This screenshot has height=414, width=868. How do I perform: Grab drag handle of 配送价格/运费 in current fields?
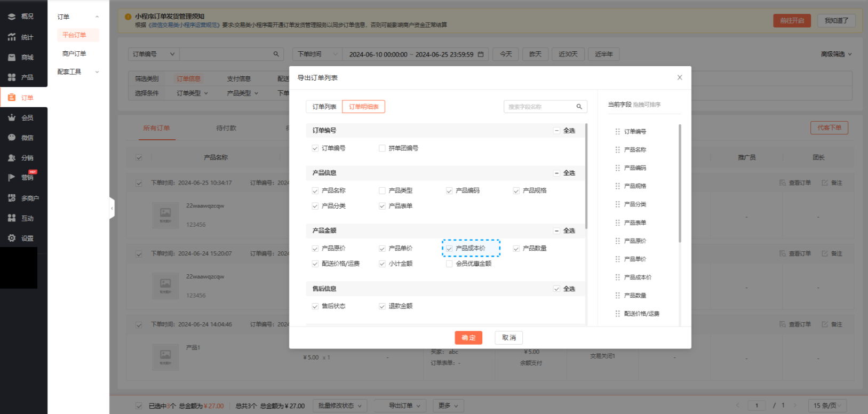(617, 314)
